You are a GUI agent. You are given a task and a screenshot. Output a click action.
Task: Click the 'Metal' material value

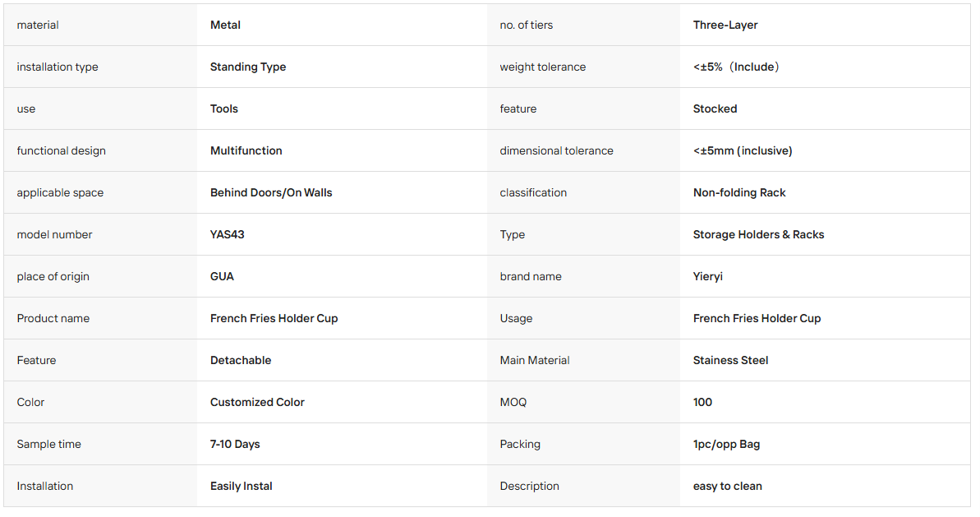[225, 25]
